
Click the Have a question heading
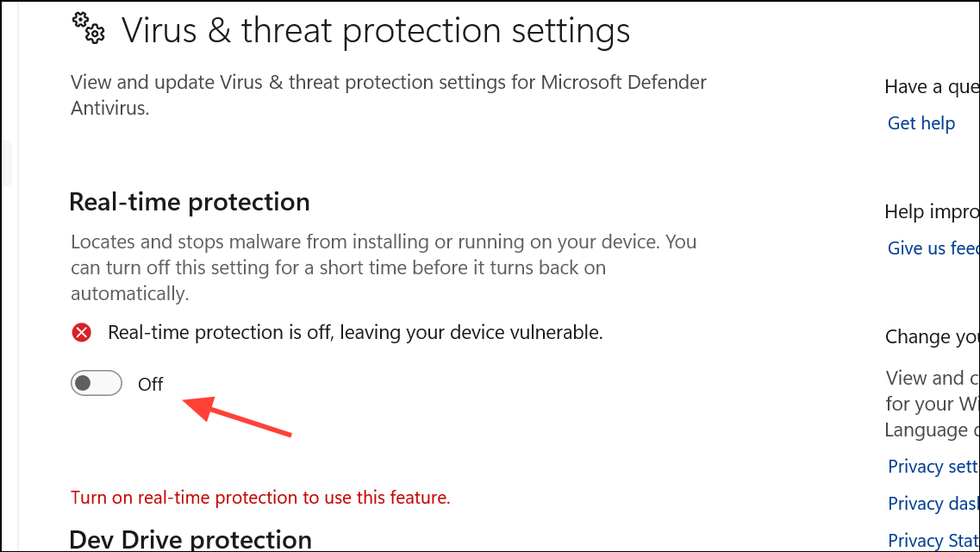coord(931,86)
